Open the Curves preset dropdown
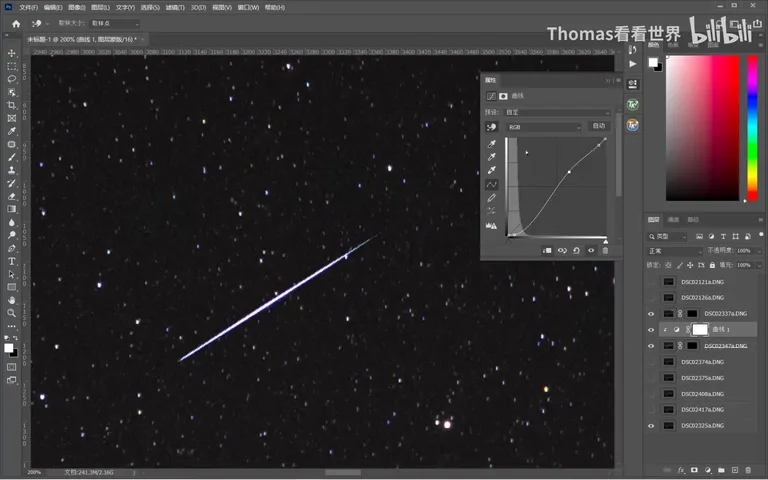 557,113
